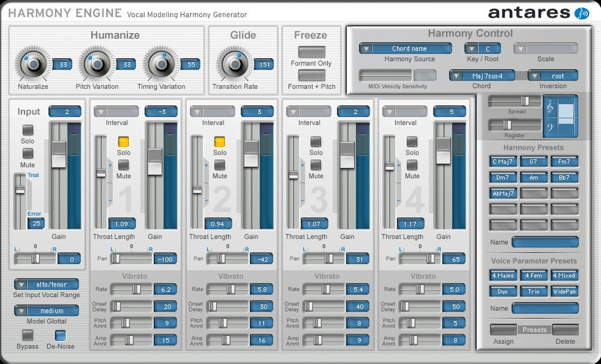Disable Solo on harmony voice 2
Screen dimensions: 601x364
point(219,142)
